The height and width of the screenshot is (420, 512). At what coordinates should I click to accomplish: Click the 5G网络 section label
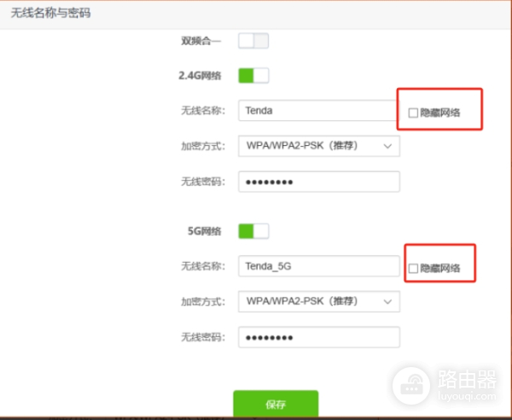(206, 230)
